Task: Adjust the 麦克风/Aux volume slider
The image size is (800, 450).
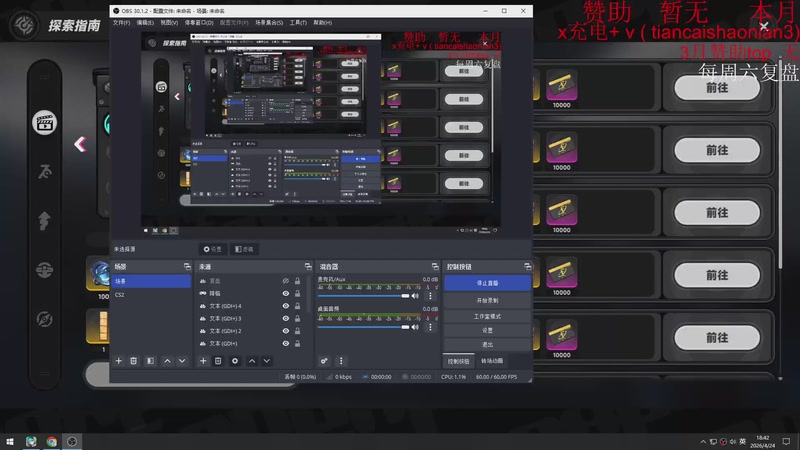Action: pos(363,296)
